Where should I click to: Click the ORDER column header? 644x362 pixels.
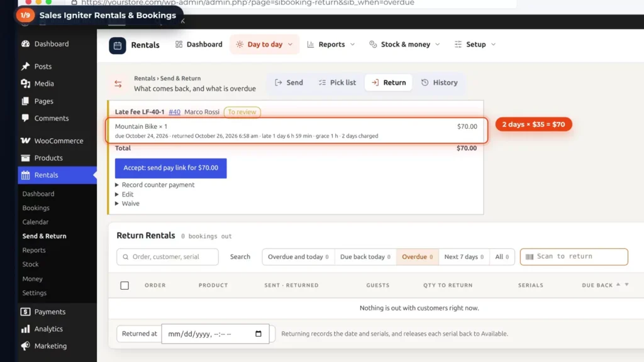[x=155, y=285]
